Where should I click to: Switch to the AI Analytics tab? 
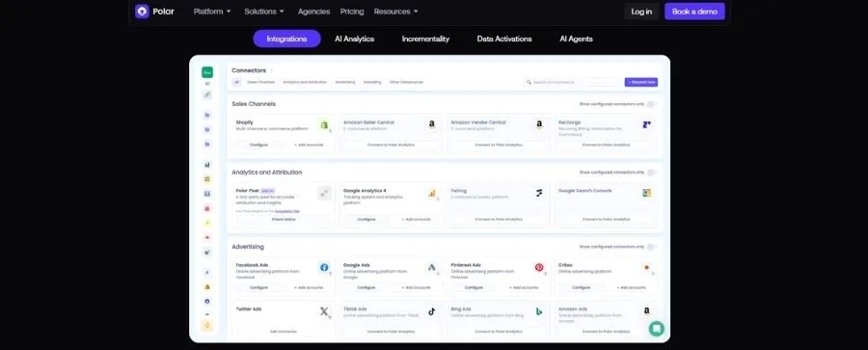pos(354,39)
